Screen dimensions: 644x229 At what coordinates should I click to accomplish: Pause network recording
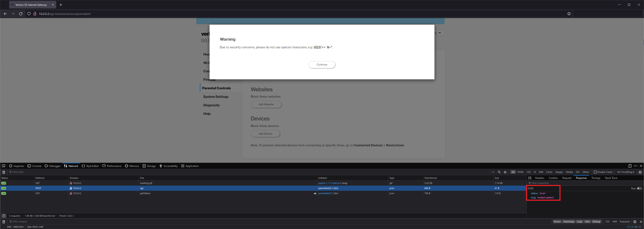coord(493,172)
